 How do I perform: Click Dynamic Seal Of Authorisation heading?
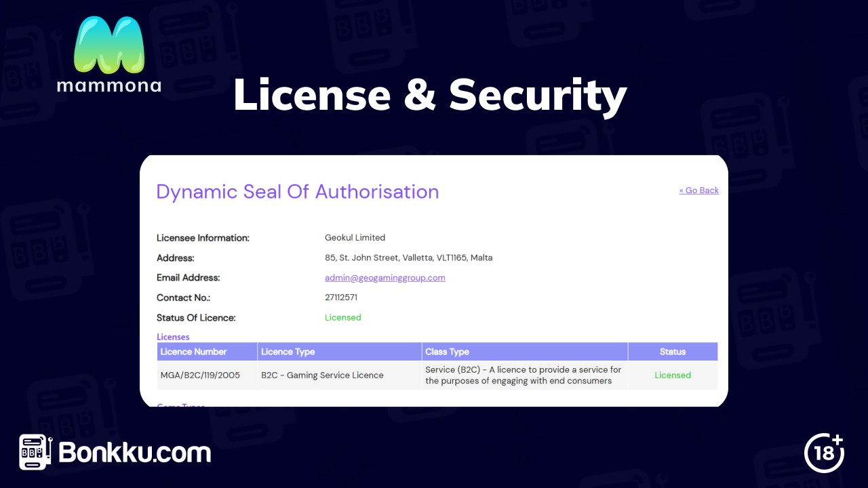(x=298, y=192)
